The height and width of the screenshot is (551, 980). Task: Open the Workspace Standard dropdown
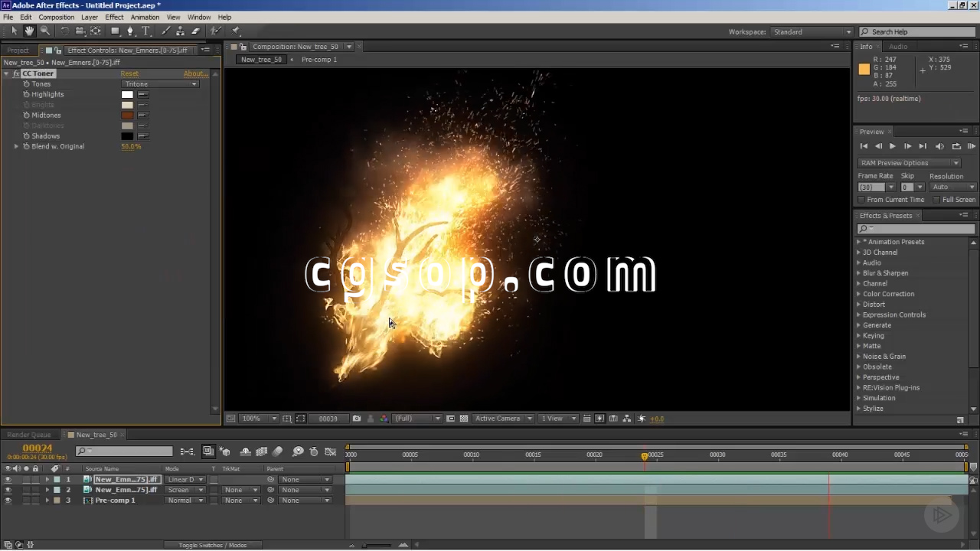pos(812,32)
